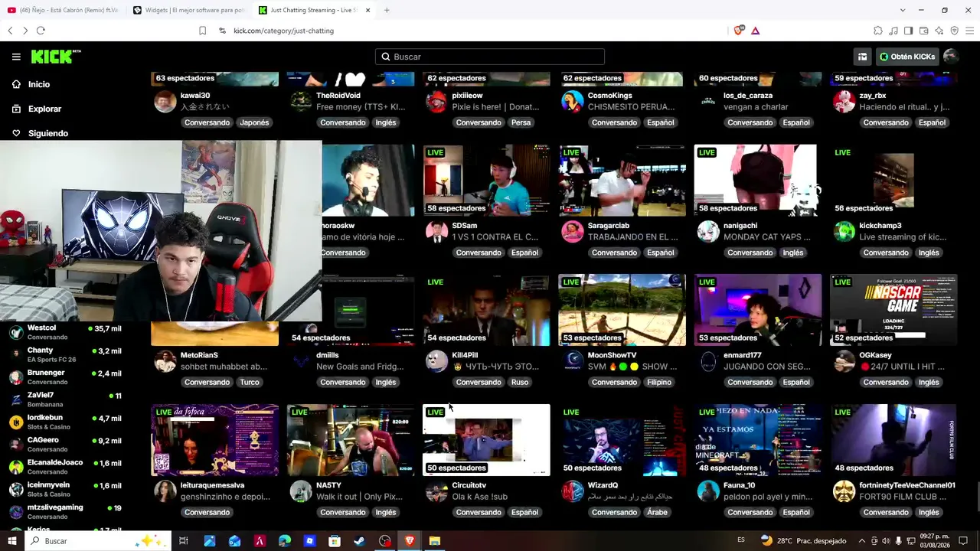Go to Inicio in the sidebar
Viewport: 980px width, 551px height.
(39, 84)
